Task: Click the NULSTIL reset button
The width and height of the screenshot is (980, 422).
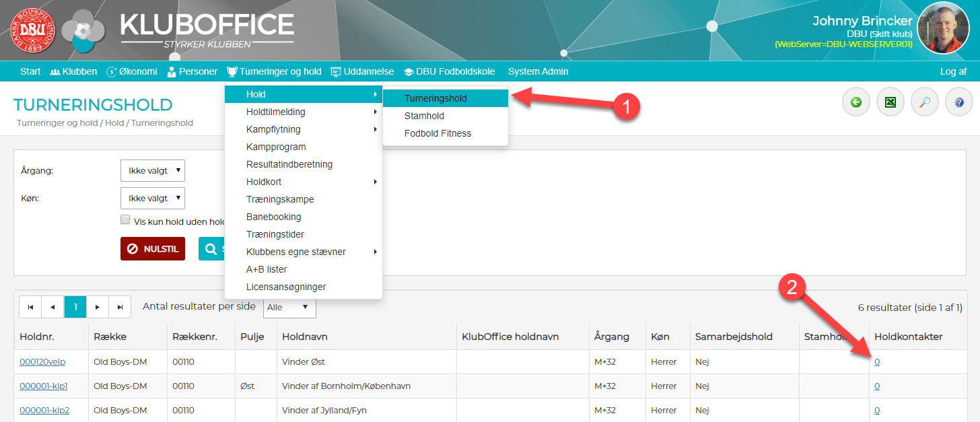Action: (x=153, y=248)
